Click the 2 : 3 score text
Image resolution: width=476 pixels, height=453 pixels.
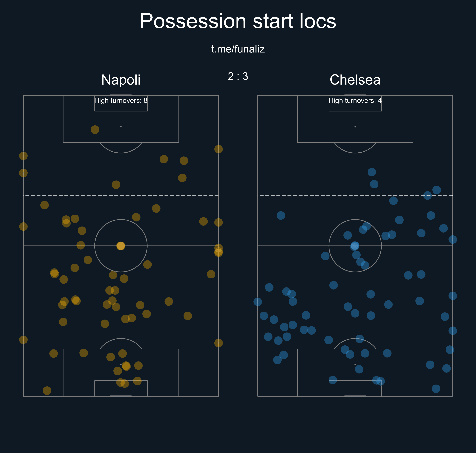pos(238,76)
